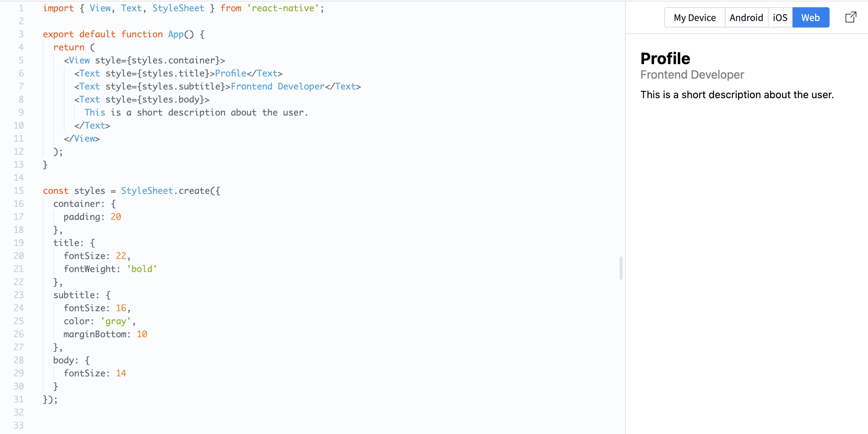Screen dimensions: 868x434
Task: Switch preview to My Device
Action: pyautogui.click(x=694, y=17)
